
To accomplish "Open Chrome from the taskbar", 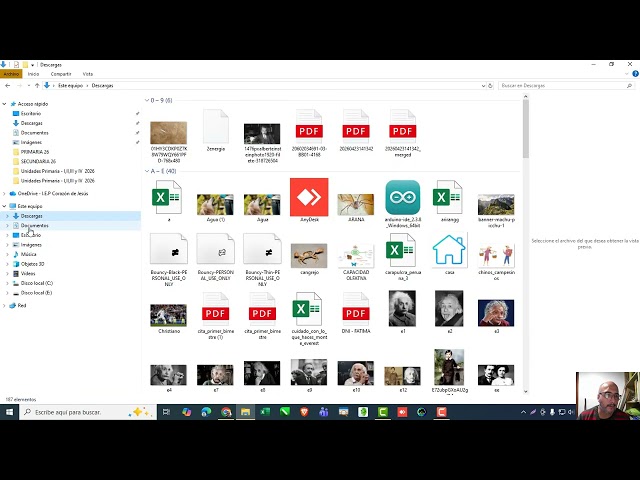I will (x=226, y=412).
